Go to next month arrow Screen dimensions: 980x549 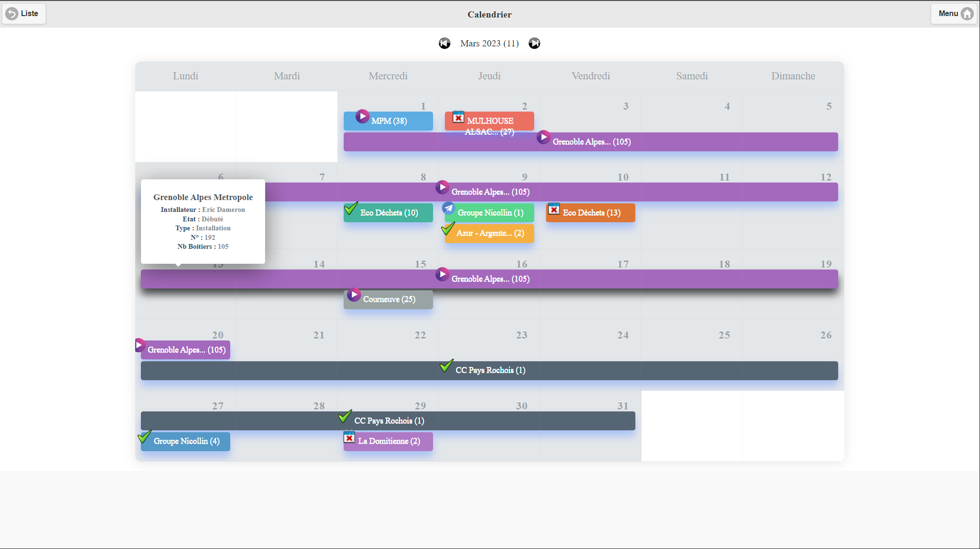(534, 44)
